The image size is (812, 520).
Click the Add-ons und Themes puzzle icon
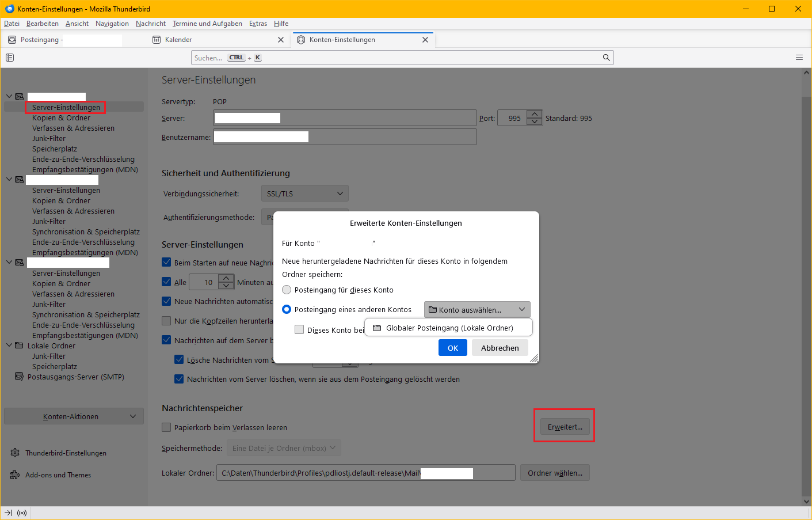pyautogui.click(x=15, y=475)
